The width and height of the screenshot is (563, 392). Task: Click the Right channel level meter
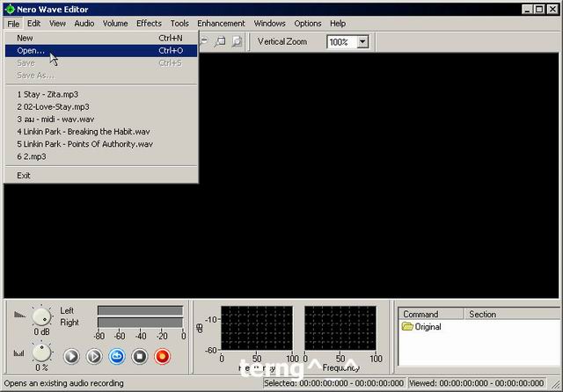140,323
